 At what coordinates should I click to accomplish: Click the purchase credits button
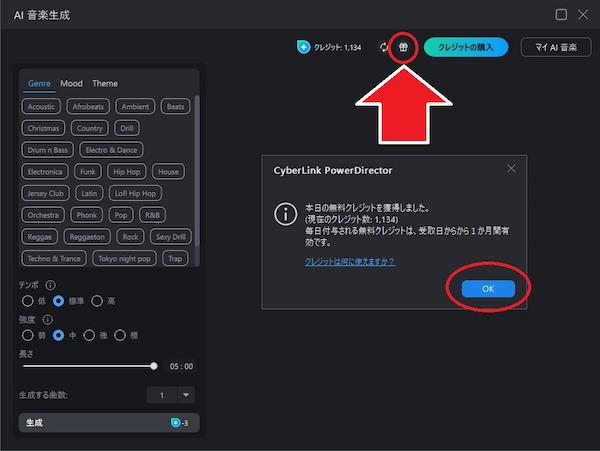466,47
